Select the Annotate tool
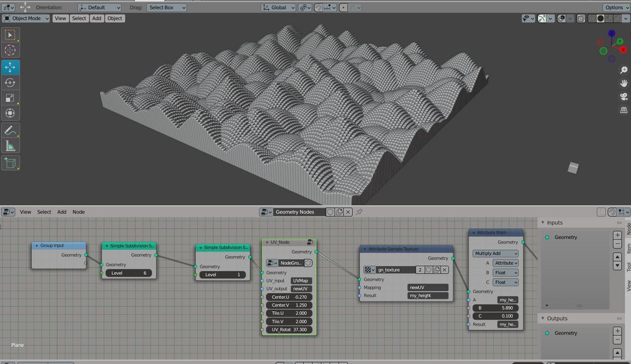The image size is (631, 364). [11, 130]
